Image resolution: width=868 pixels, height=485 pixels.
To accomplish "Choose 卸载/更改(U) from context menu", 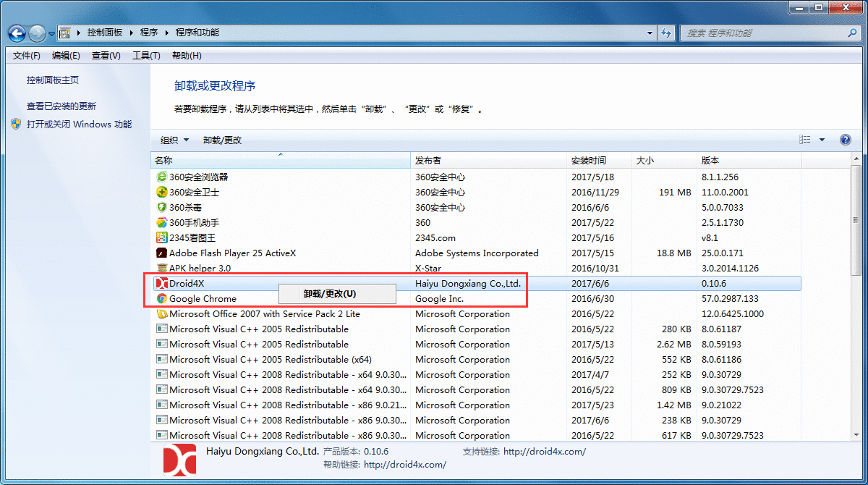I will tap(330, 294).
